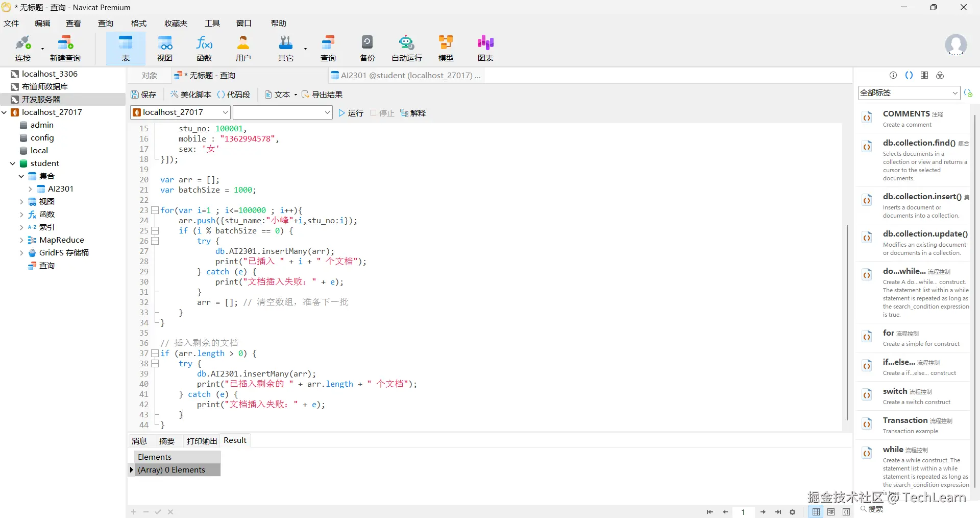This screenshot has width=980, height=518.
Task: Collapse the if block fold at line 37
Action: (155, 354)
